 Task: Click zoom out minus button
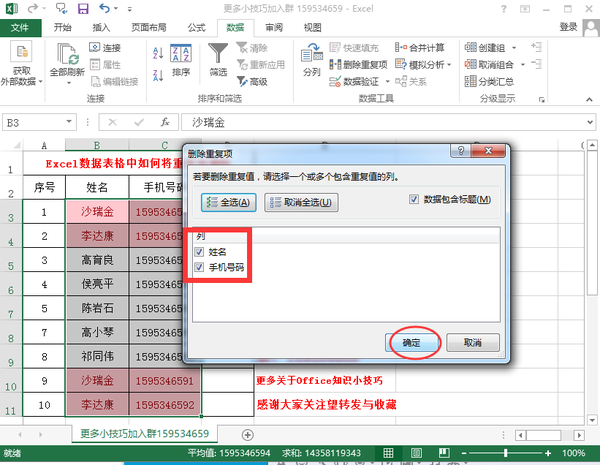(464, 453)
